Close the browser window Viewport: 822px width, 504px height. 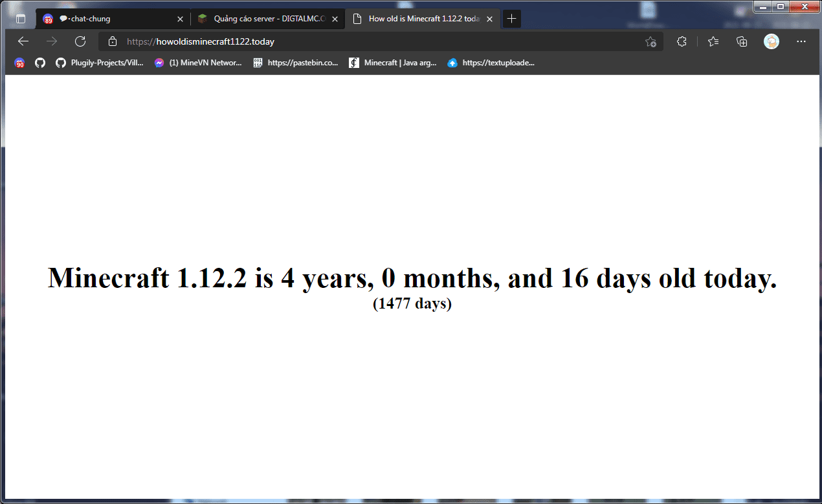click(x=804, y=6)
